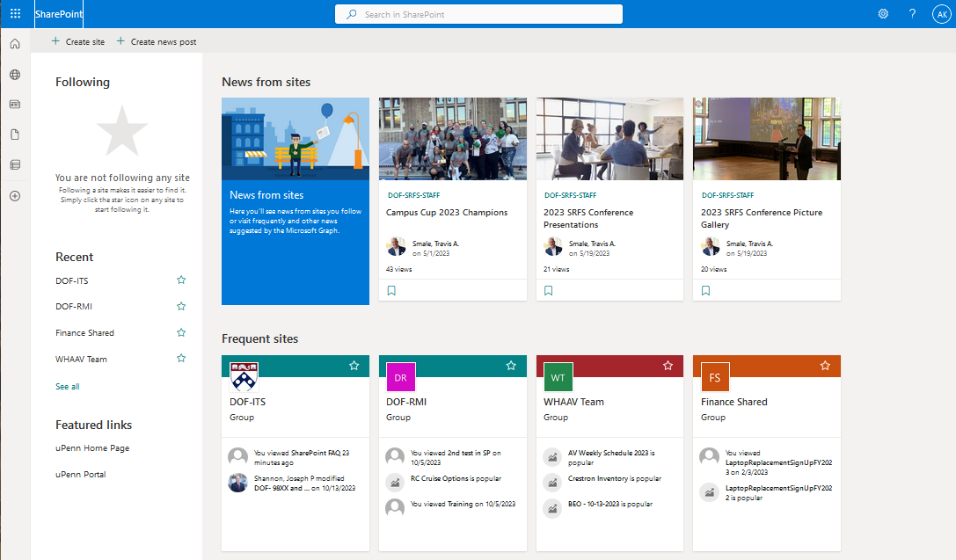Focus the Search in SharePoint box
Screen dimensions: 956x560
click(478, 14)
